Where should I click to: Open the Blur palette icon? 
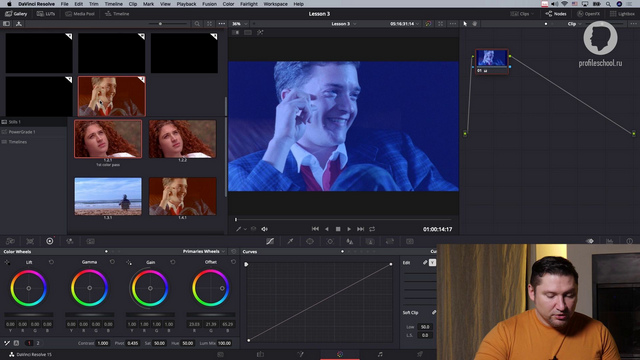tap(350, 241)
